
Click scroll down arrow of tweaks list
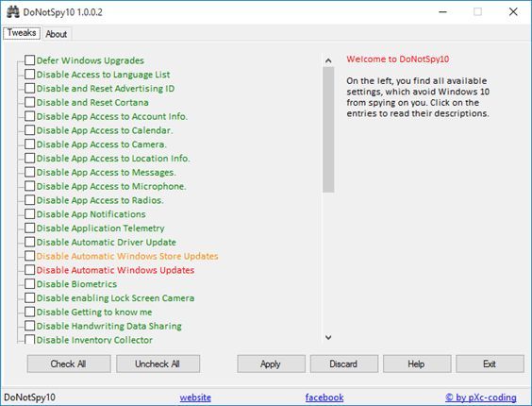point(328,337)
